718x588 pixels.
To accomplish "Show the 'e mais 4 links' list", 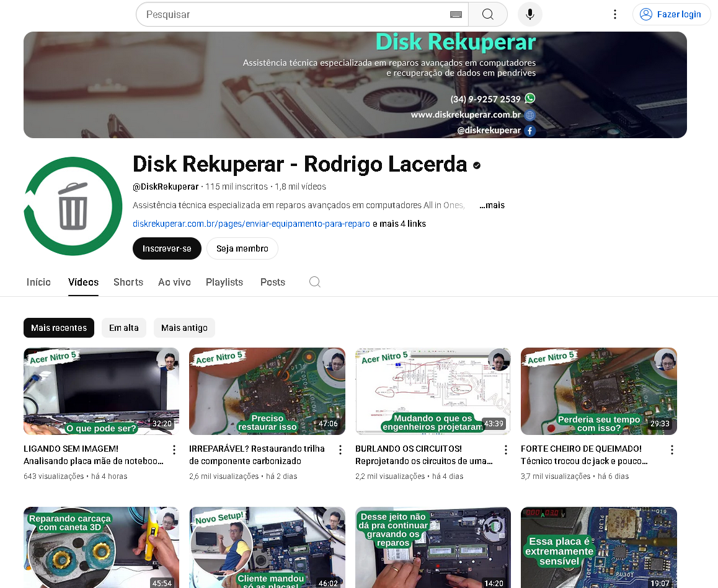I will coord(399,224).
